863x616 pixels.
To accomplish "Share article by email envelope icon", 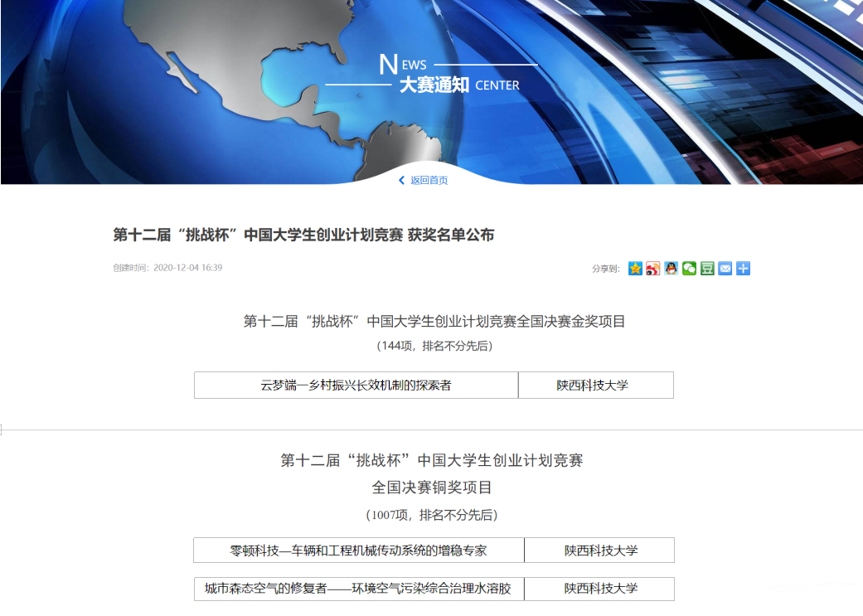I will [x=725, y=269].
